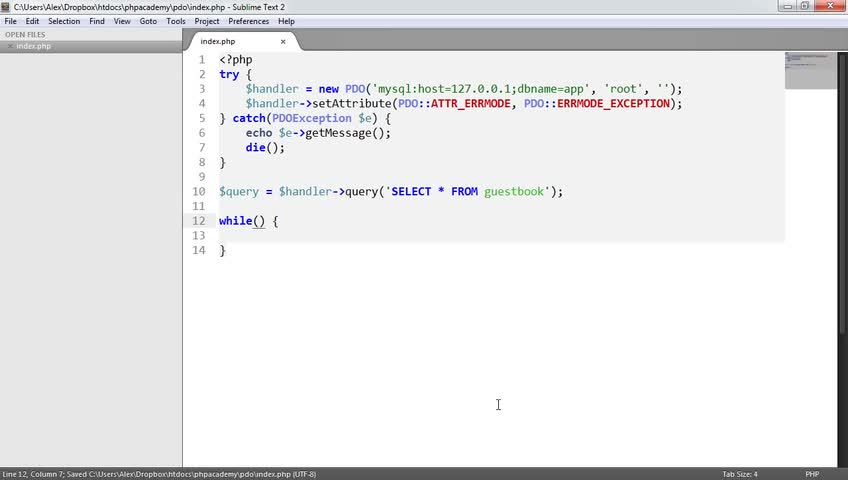Image resolution: width=848 pixels, height=480 pixels.
Task: Click the catch keyword on line 5
Action: (249, 118)
